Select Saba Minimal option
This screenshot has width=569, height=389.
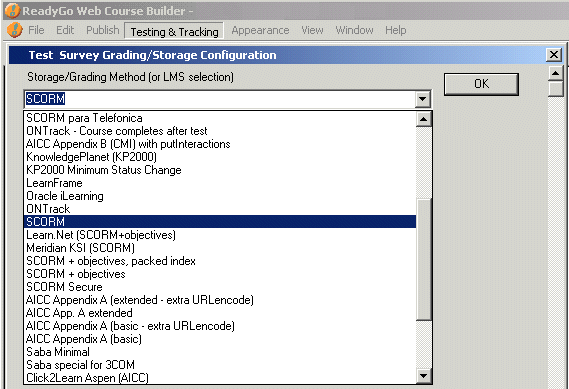(x=220, y=352)
